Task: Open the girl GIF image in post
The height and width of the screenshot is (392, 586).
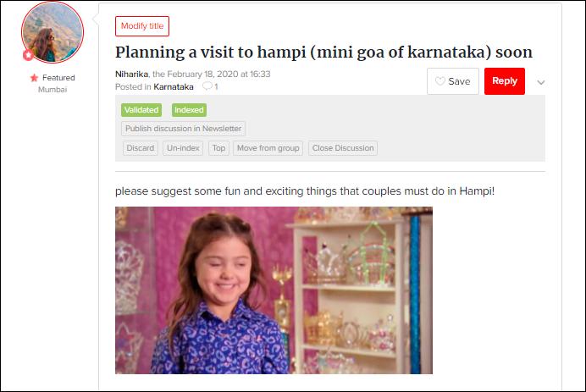Action: pos(274,290)
